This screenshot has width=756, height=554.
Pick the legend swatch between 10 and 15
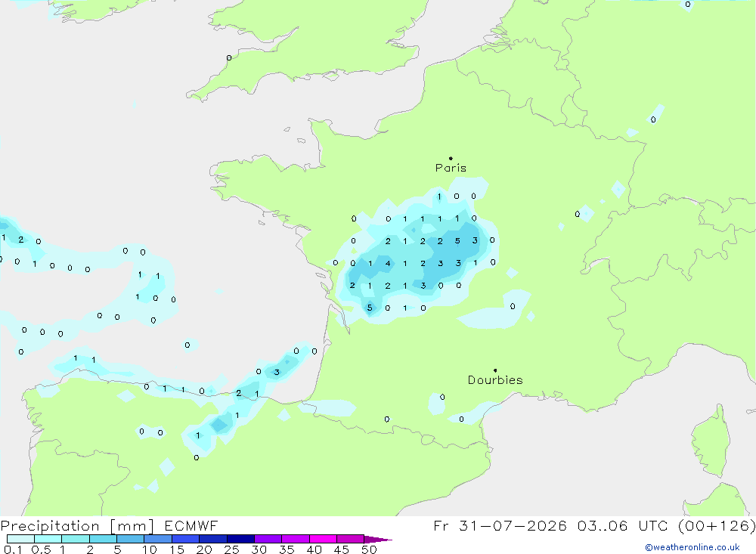tap(158, 539)
